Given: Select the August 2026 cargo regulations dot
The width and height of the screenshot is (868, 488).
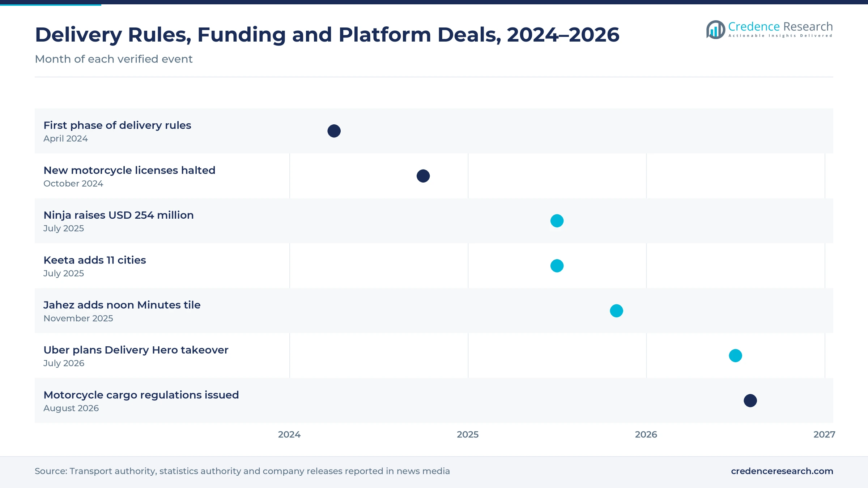Looking at the screenshot, I should point(750,401).
